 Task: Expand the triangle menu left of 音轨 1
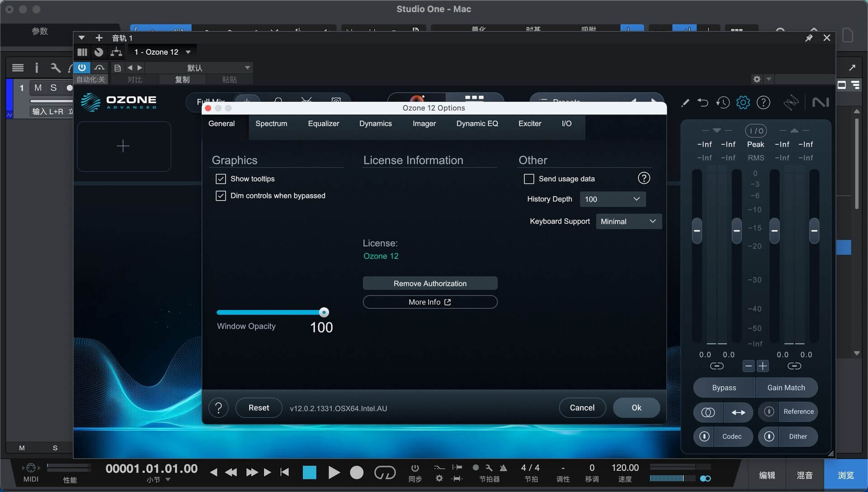81,38
